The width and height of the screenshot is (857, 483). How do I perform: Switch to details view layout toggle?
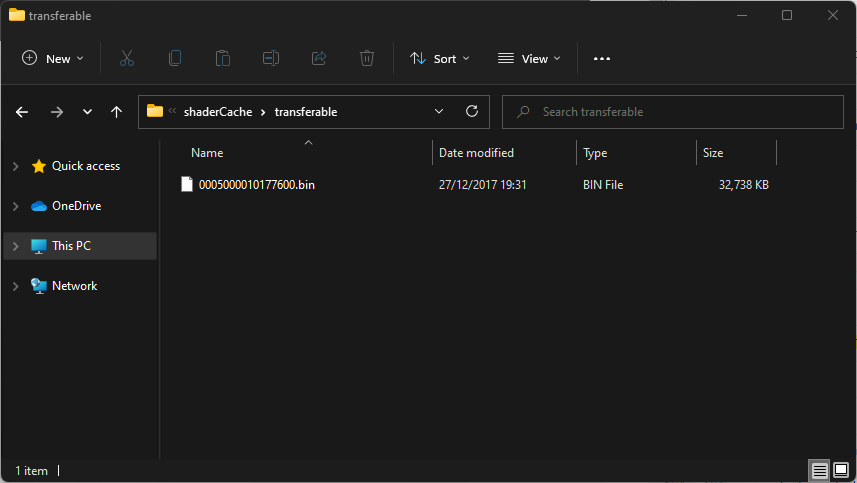819,470
